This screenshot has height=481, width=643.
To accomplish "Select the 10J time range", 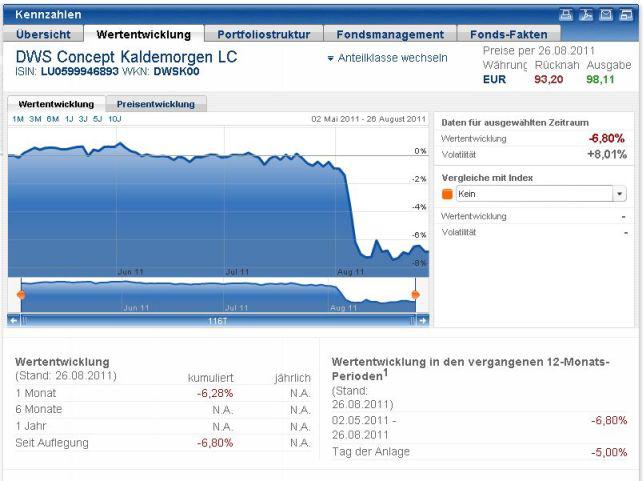I will 115,119.
